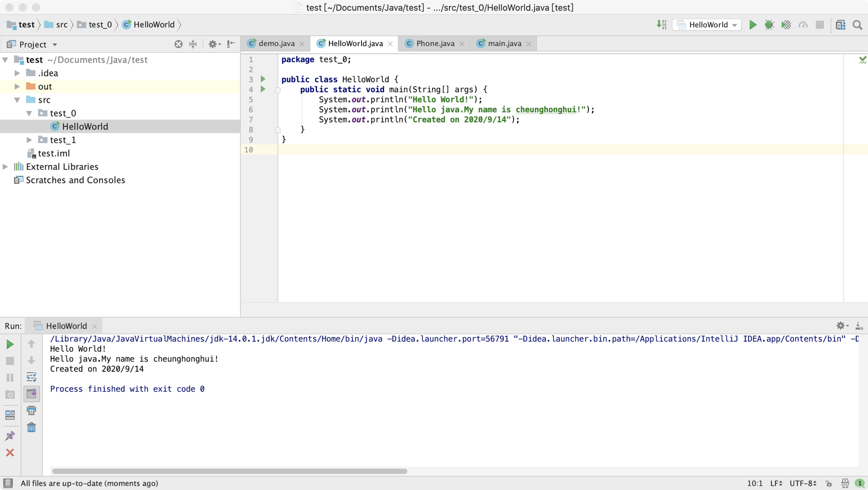Image resolution: width=868 pixels, height=490 pixels.
Task: Expand External Libraries
Action: 5,167
